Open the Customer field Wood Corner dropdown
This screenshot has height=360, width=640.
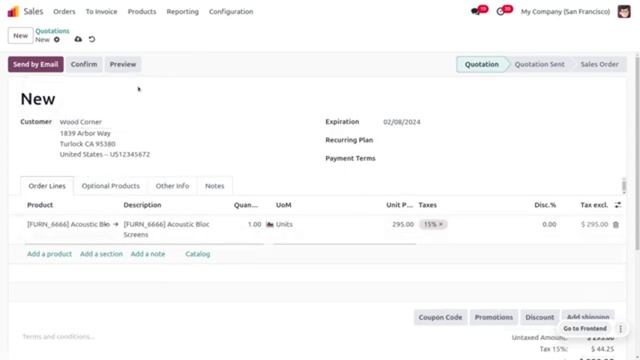tap(80, 122)
